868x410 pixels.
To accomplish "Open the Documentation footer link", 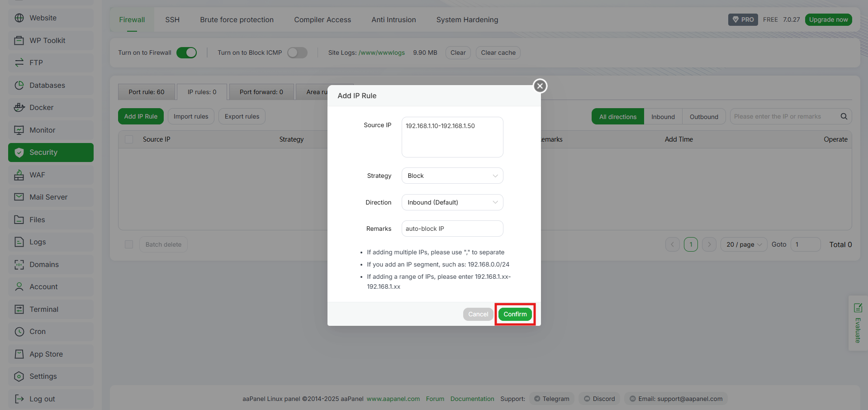I will click(x=472, y=399).
